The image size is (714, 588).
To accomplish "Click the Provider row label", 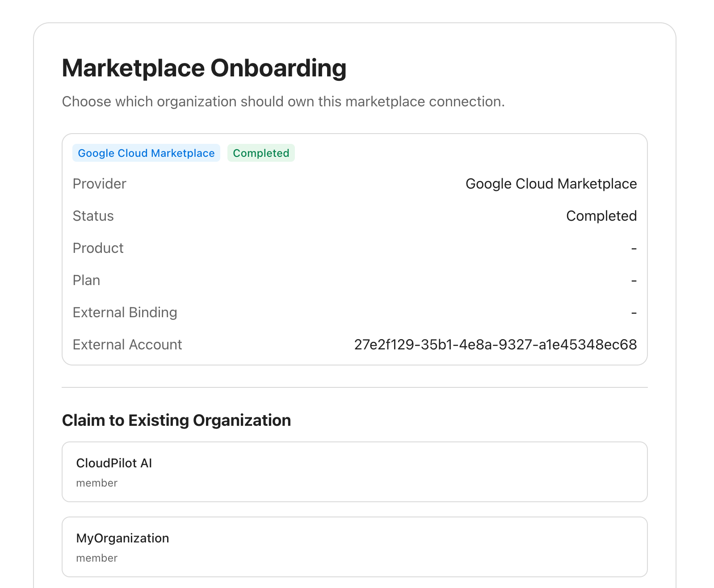I will (100, 184).
